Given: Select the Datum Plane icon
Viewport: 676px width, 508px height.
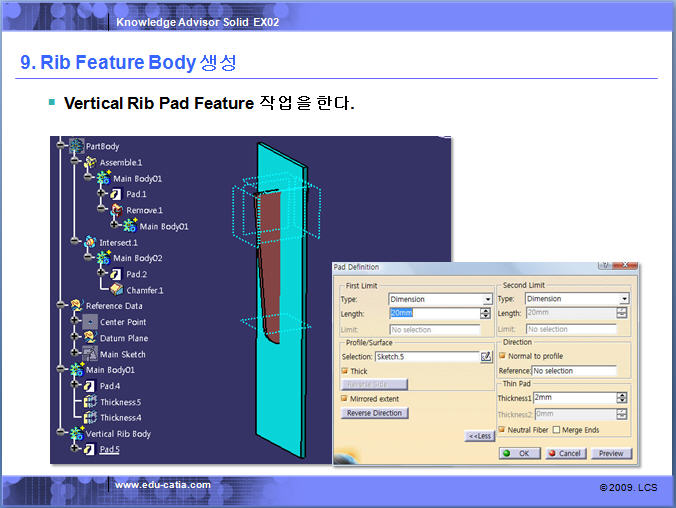Looking at the screenshot, I should (89, 338).
